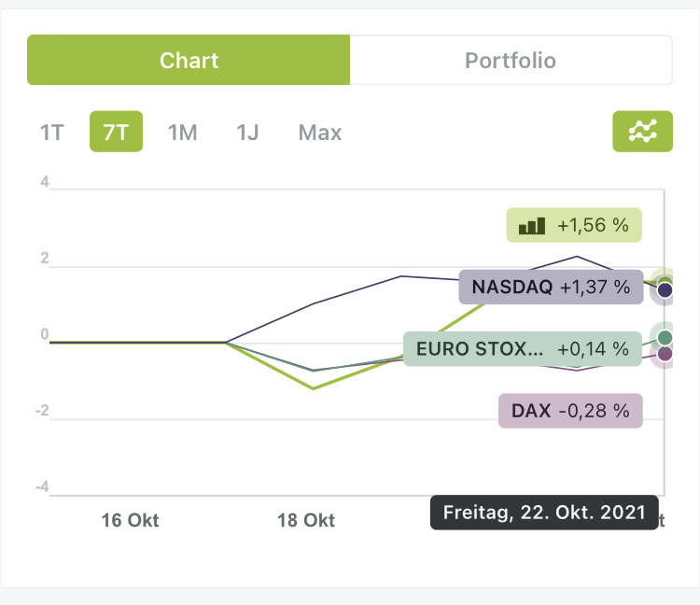The width and height of the screenshot is (700, 605).
Task: Toggle the benchmark comparison chart icon
Action: [x=642, y=132]
